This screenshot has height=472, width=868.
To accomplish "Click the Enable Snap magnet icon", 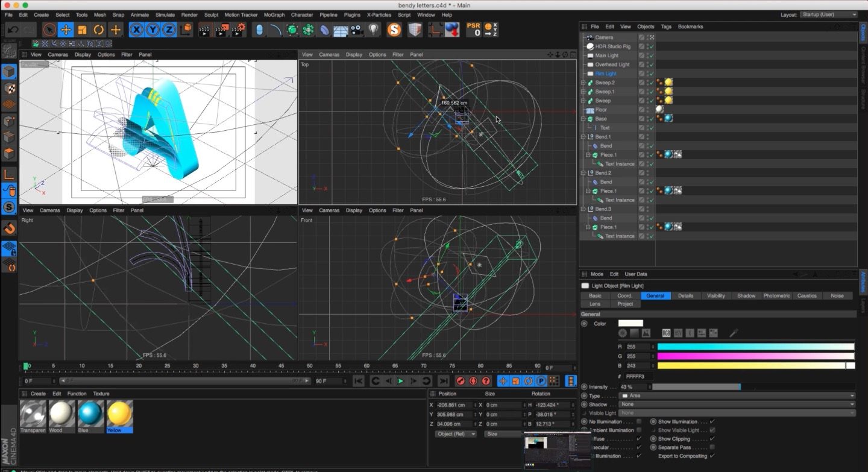I will pos(9,229).
